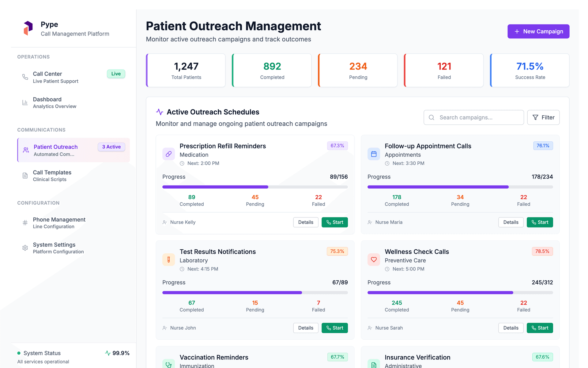Click the stethoscope icon on Vaccination Reminders
The width and height of the screenshot is (588, 368).
tap(169, 364)
